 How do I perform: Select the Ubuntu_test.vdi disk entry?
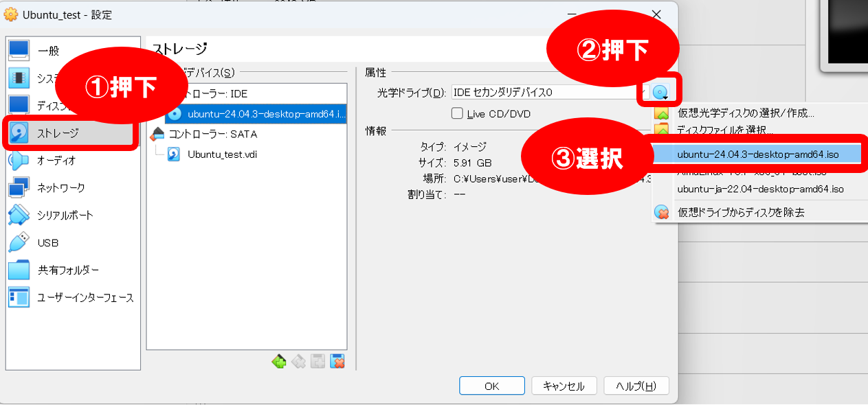pyautogui.click(x=221, y=154)
